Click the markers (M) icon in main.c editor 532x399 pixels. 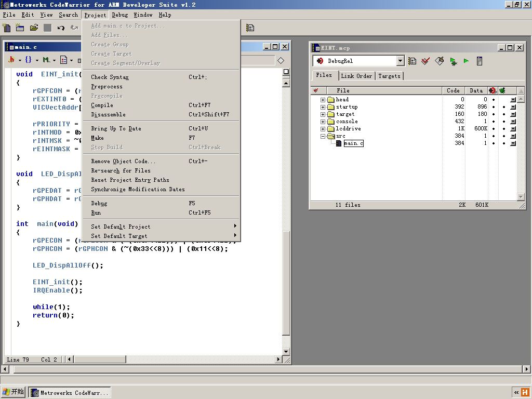(x=46, y=60)
